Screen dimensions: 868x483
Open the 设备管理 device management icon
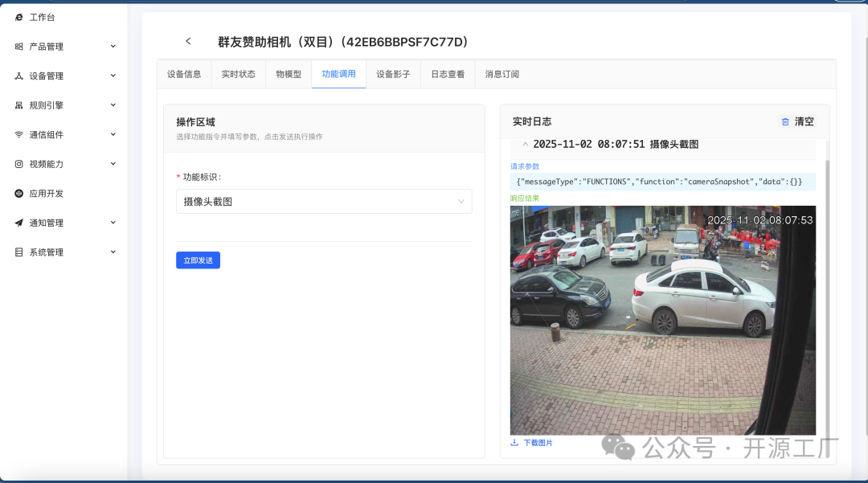18,75
